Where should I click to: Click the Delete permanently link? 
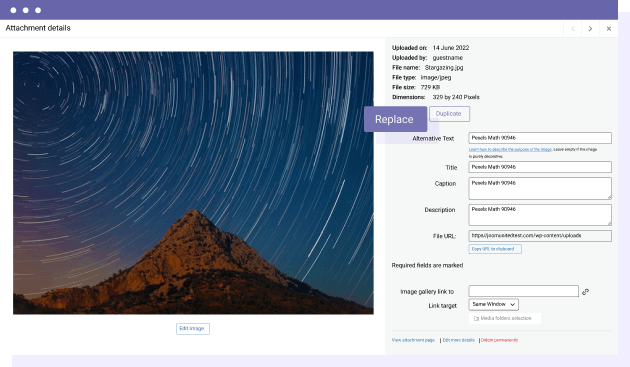[499, 340]
